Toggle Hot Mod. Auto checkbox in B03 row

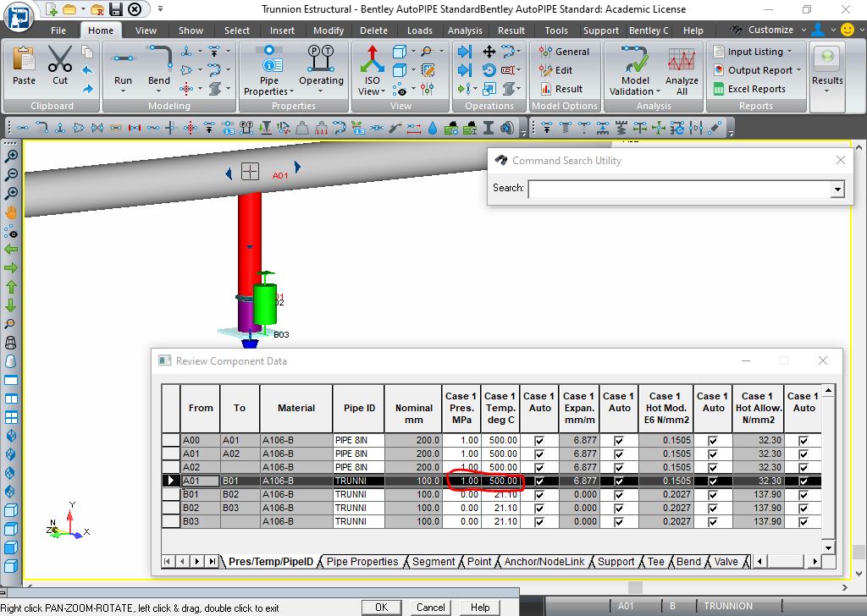[x=713, y=521]
